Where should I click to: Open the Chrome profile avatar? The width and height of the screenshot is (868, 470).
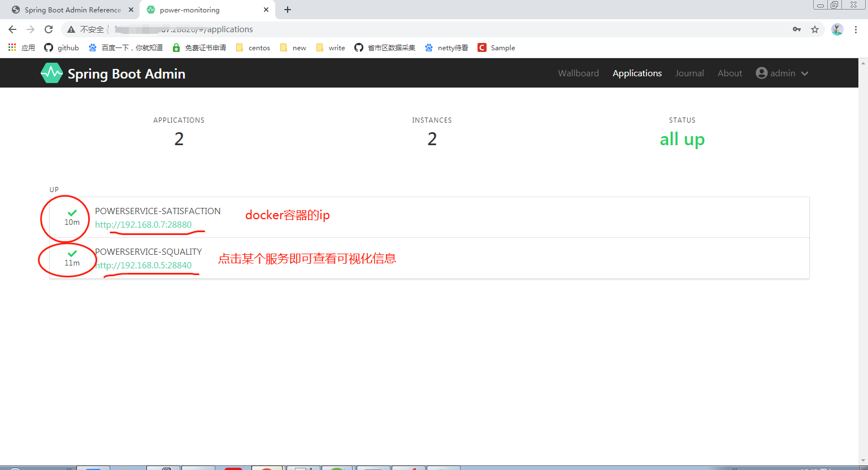click(837, 29)
